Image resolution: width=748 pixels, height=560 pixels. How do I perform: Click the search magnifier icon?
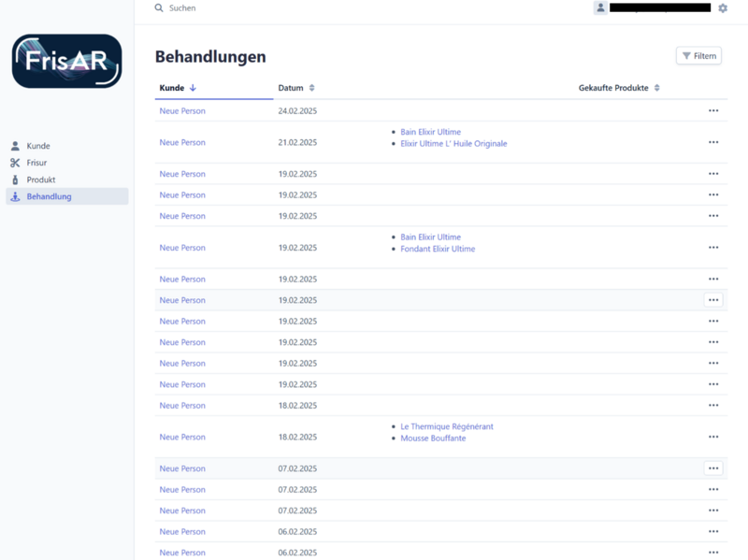click(x=159, y=8)
